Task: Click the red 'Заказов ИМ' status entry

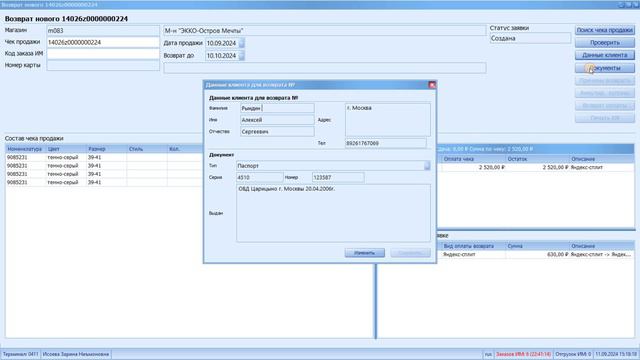Action: [x=523, y=354]
